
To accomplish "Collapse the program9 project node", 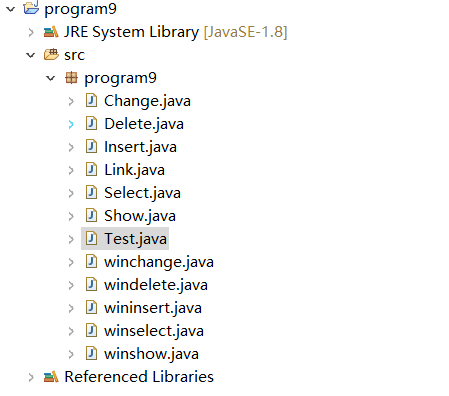I will click(11, 9).
